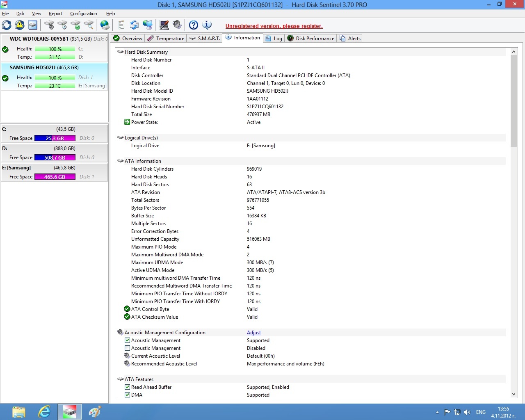The width and height of the screenshot is (525, 420).
Task: Click the Adjust link for acoustic management
Action: coord(253,333)
